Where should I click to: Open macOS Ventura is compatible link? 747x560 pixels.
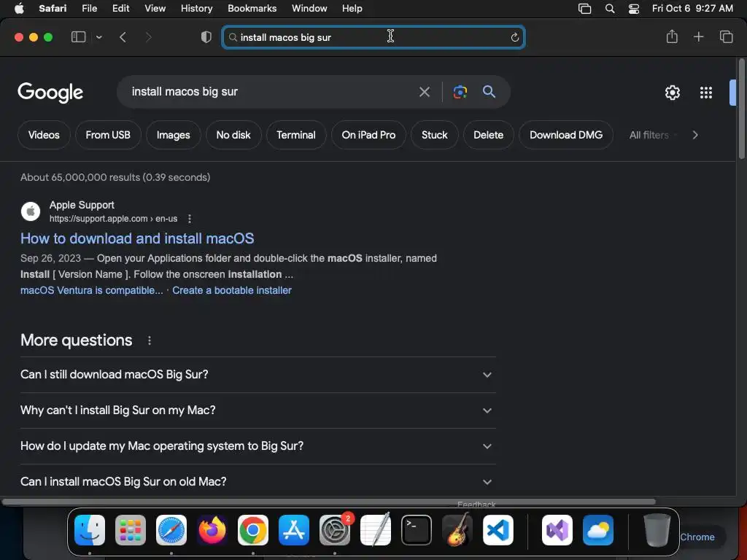click(x=91, y=290)
